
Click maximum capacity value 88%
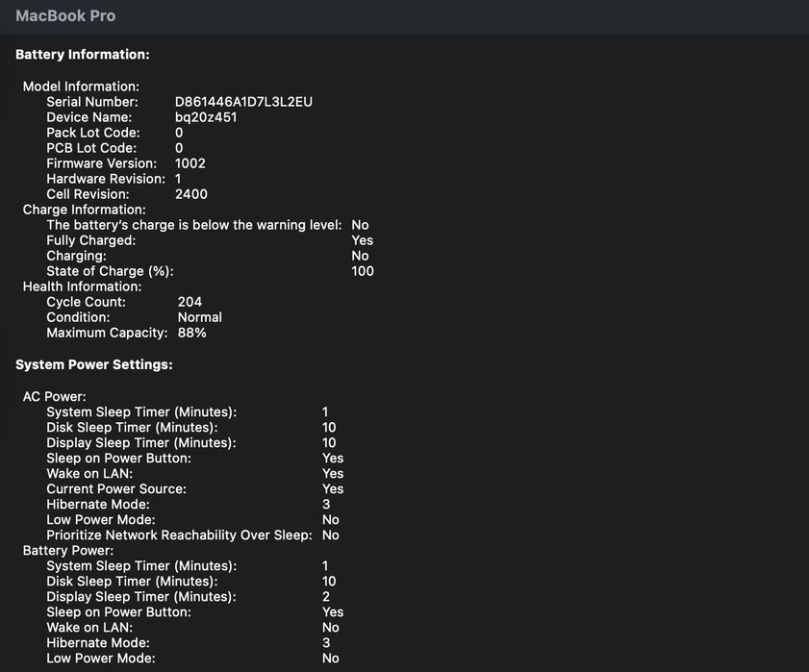click(x=192, y=334)
